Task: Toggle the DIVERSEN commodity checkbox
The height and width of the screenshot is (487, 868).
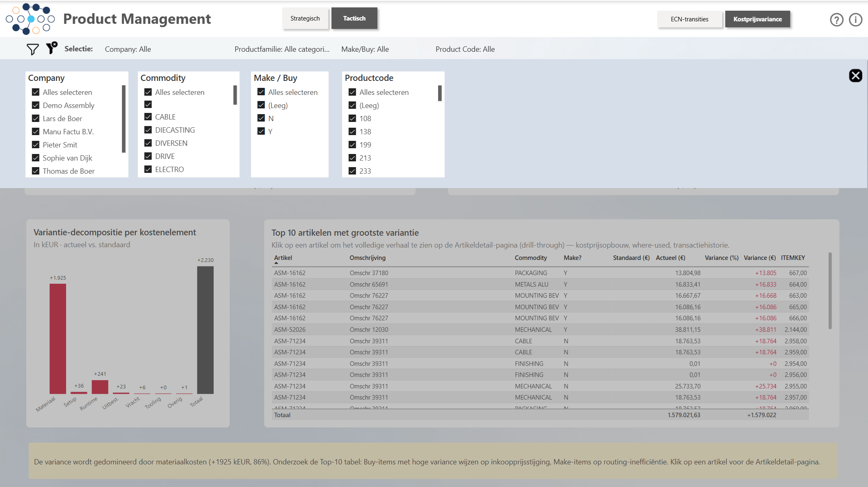Action: [x=148, y=143]
